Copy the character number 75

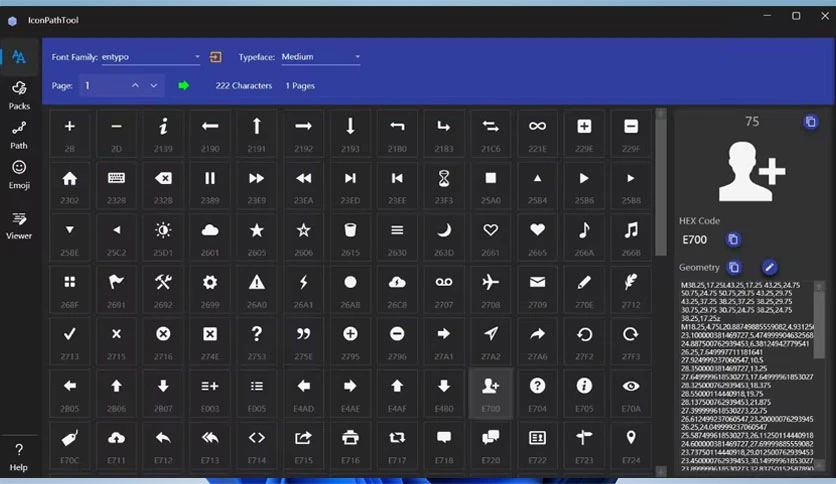(810, 122)
